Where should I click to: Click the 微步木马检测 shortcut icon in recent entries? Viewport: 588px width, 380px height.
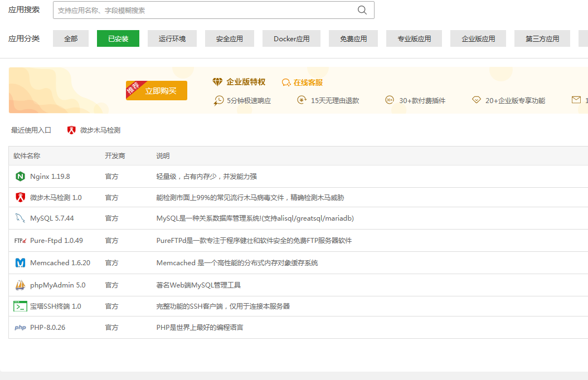(71, 130)
